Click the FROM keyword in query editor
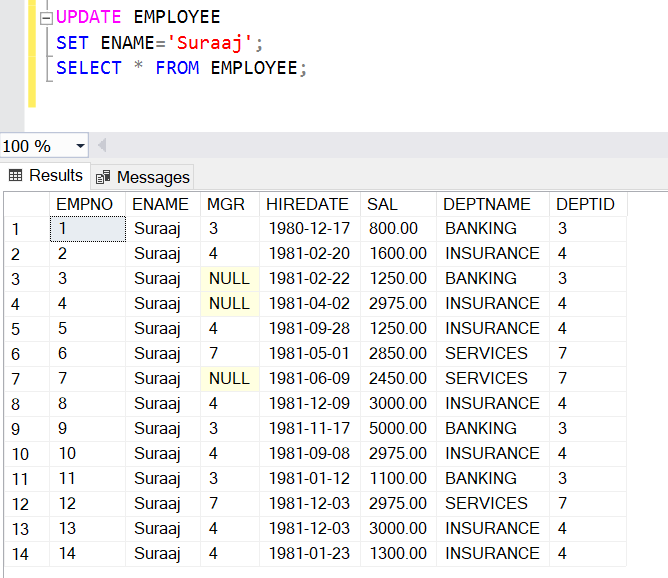 177,68
